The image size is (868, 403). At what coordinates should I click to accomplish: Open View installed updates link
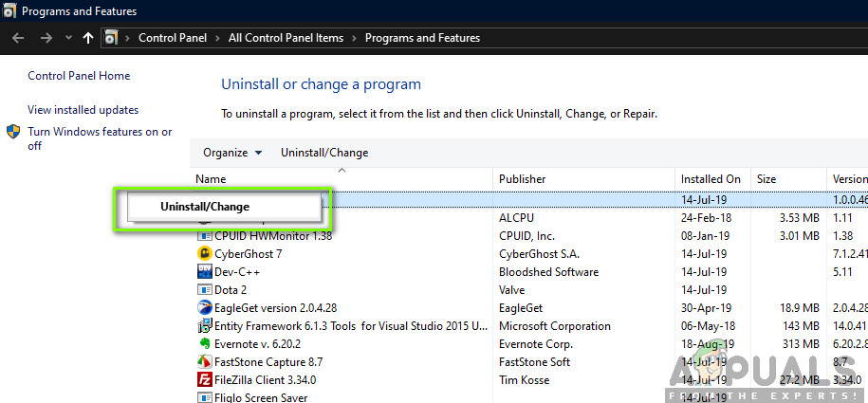tap(83, 110)
